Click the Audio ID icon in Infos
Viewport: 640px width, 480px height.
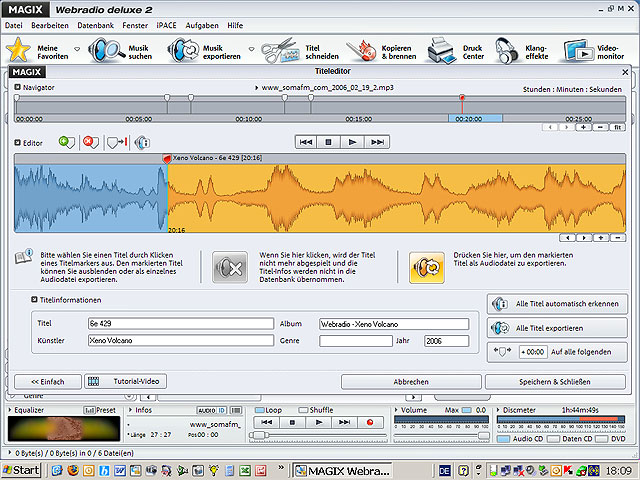coord(211,410)
